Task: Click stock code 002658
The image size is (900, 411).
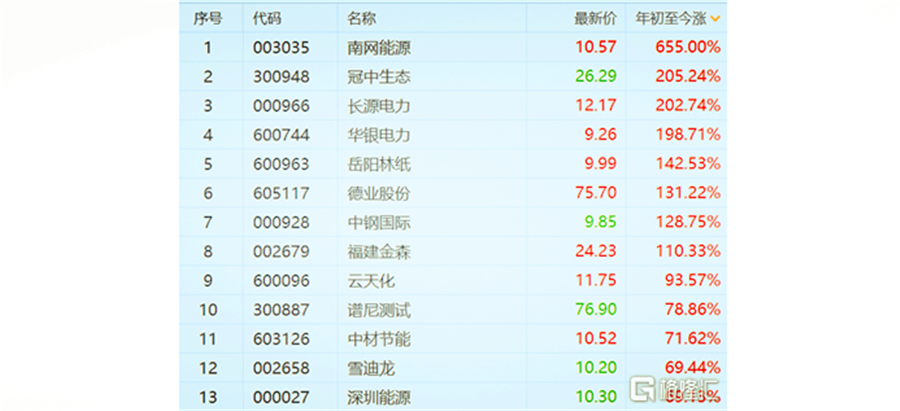Action: [x=281, y=369]
